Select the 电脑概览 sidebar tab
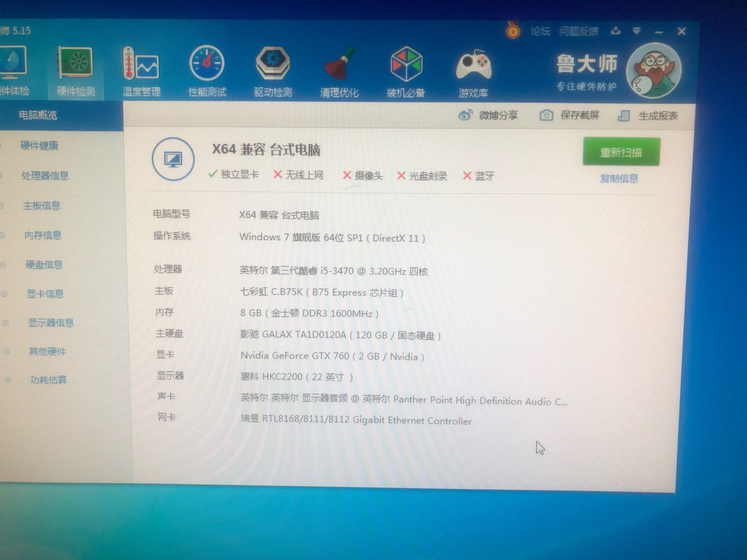 point(38,115)
